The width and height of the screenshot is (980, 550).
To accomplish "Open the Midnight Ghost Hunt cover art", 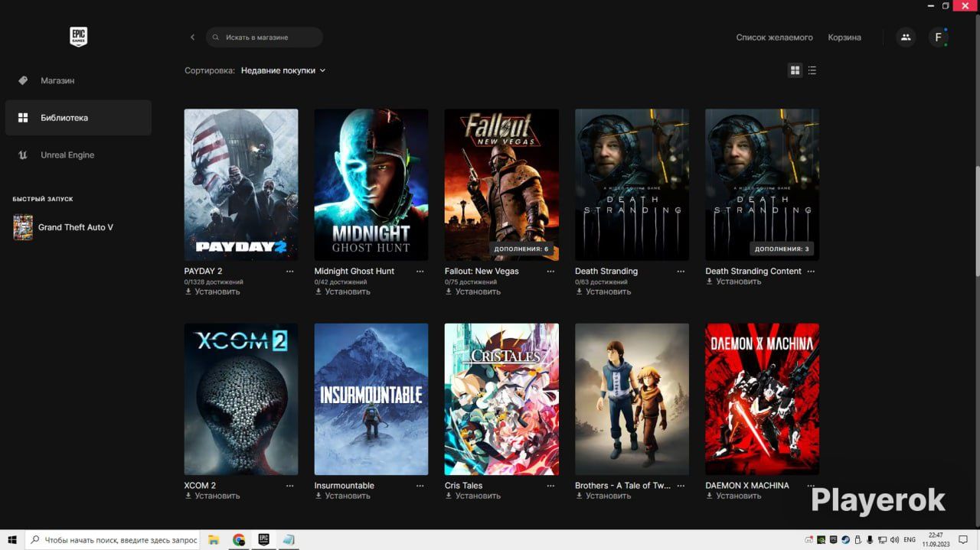I will click(x=371, y=184).
